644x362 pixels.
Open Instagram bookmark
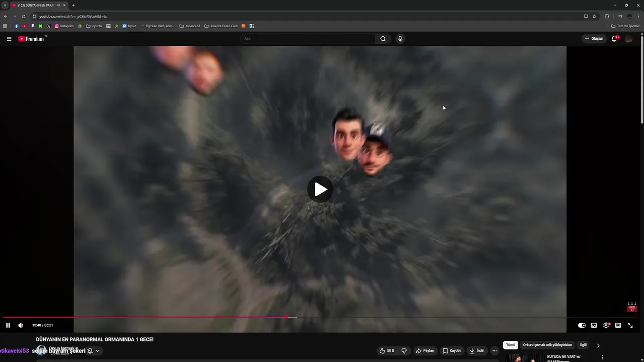click(x=64, y=26)
